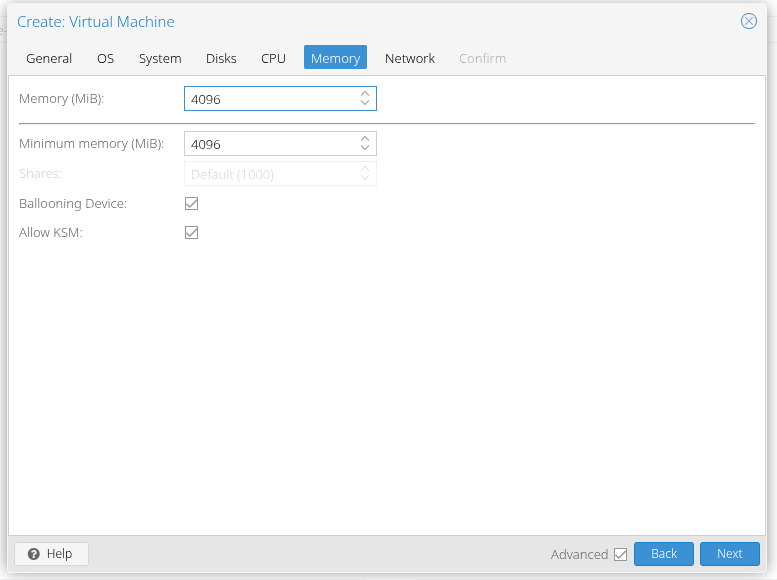This screenshot has height=580, width=777.
Task: Toggle the Allow KSM checkbox
Action: (191, 232)
